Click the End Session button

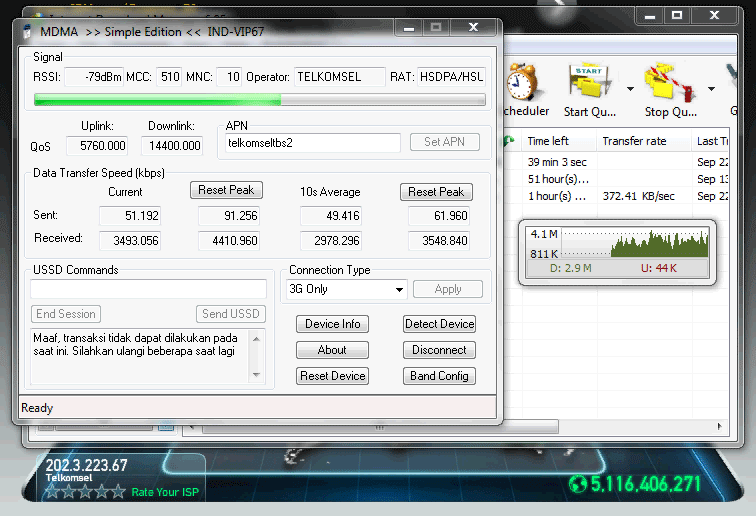click(66, 314)
